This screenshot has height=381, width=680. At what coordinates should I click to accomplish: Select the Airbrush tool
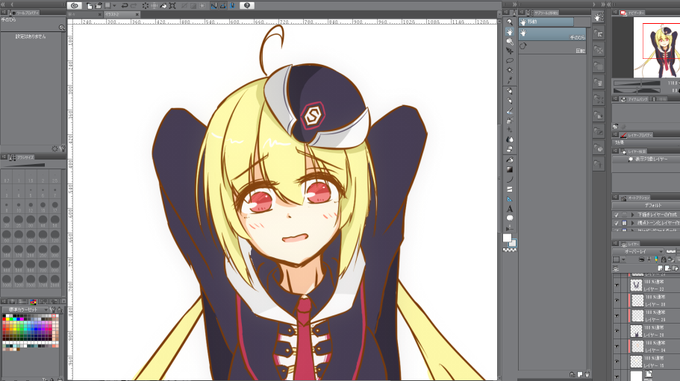click(510, 120)
